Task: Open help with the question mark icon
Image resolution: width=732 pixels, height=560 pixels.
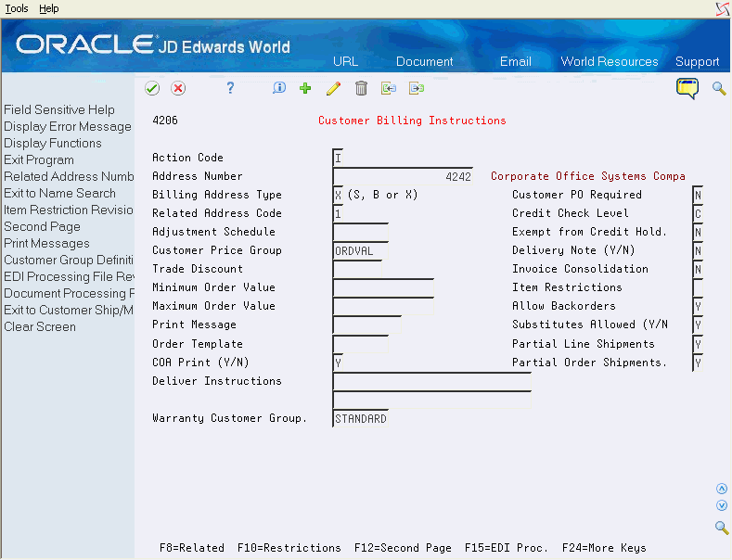Action: [230, 88]
